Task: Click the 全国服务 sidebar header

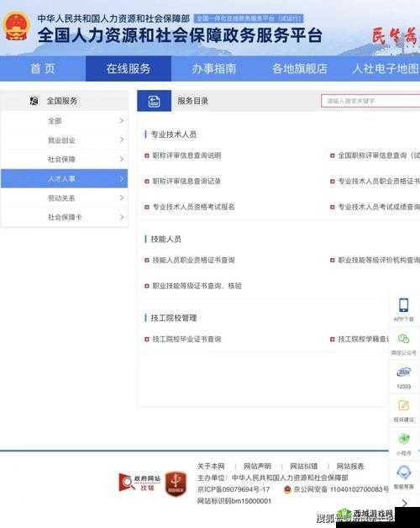Action: pos(65,101)
